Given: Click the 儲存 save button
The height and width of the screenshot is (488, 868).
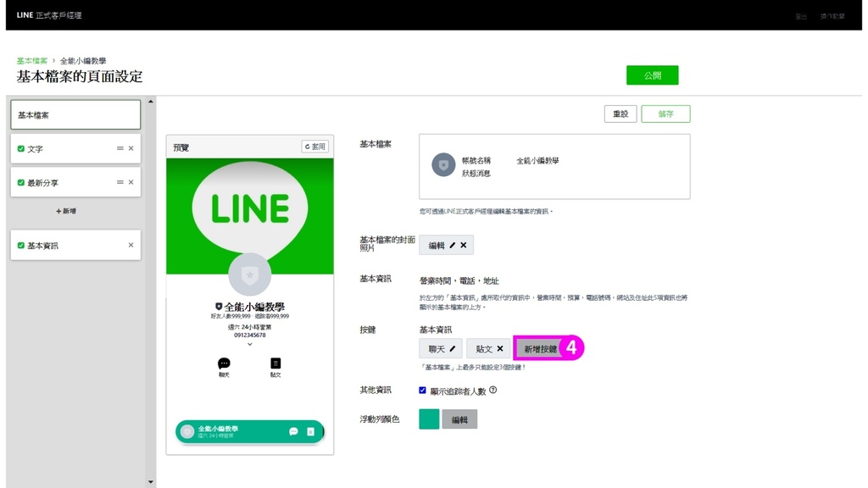Looking at the screenshot, I should pos(665,114).
